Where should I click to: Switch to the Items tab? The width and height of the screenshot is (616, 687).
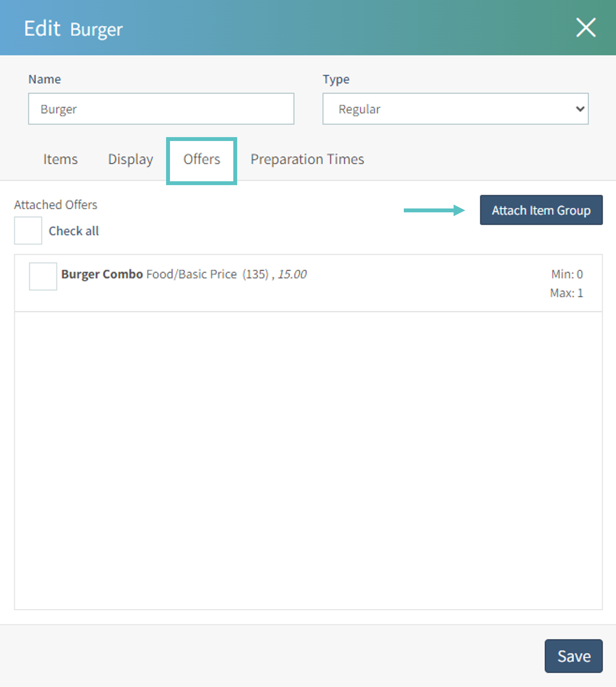pyautogui.click(x=60, y=159)
